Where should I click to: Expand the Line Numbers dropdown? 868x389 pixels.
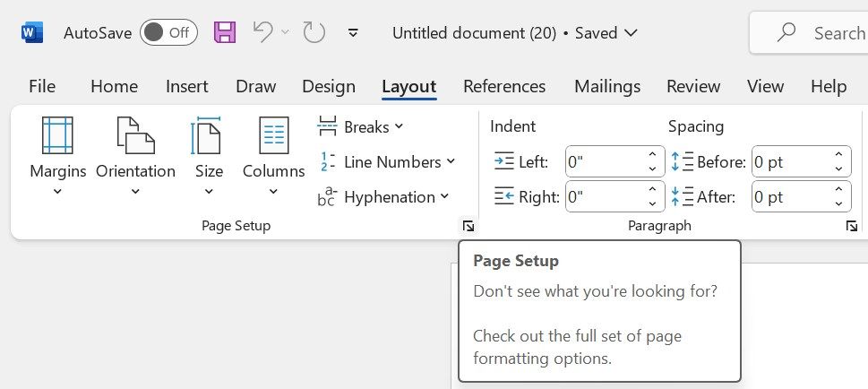386,161
